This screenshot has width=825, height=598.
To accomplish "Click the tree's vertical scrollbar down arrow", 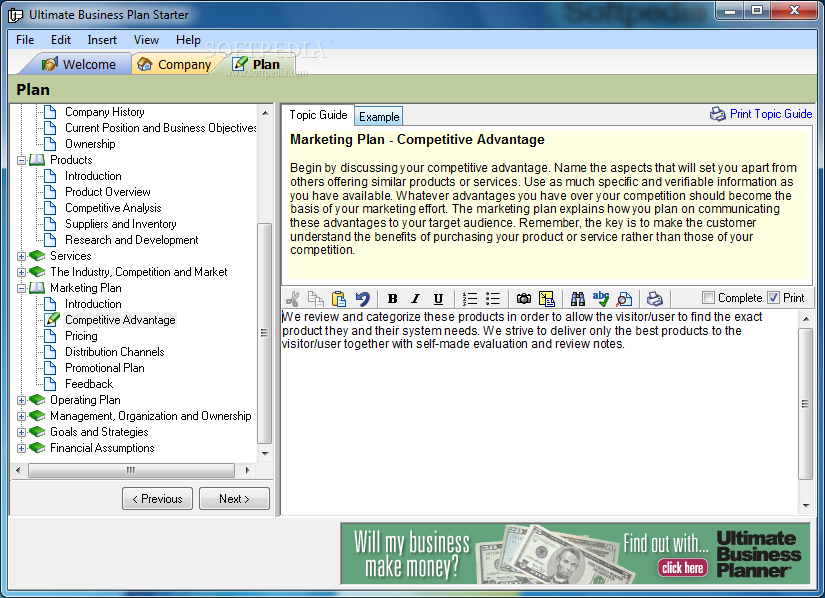I will [265, 453].
